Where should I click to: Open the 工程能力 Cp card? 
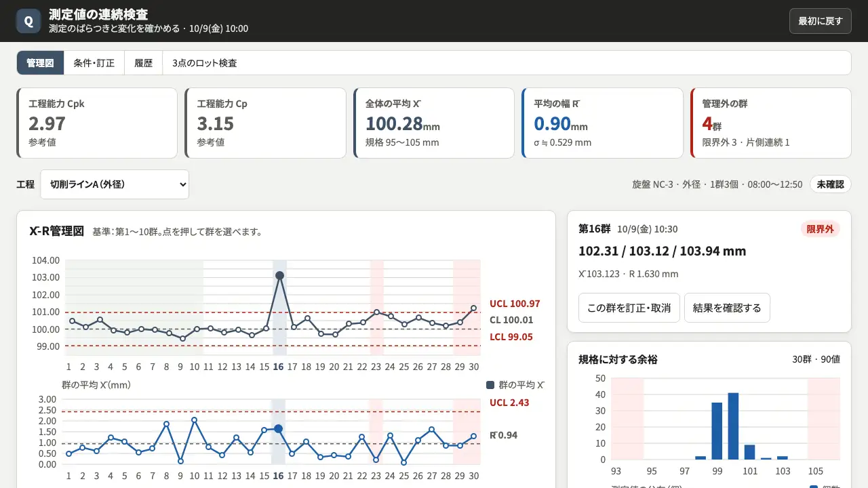[x=265, y=123]
